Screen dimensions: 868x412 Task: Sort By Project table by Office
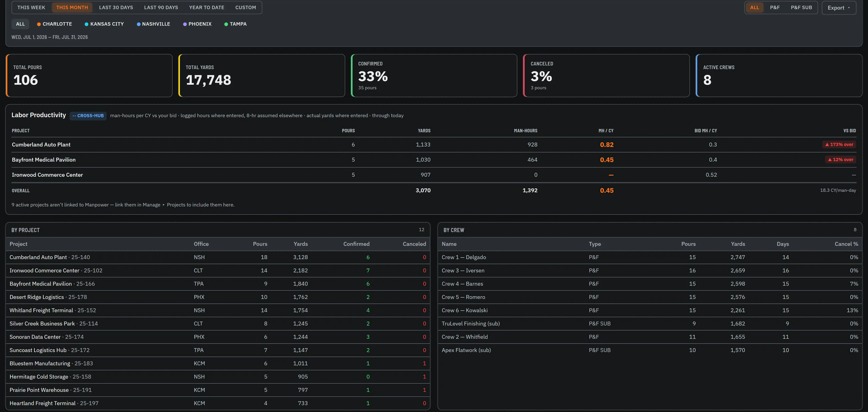click(x=201, y=244)
